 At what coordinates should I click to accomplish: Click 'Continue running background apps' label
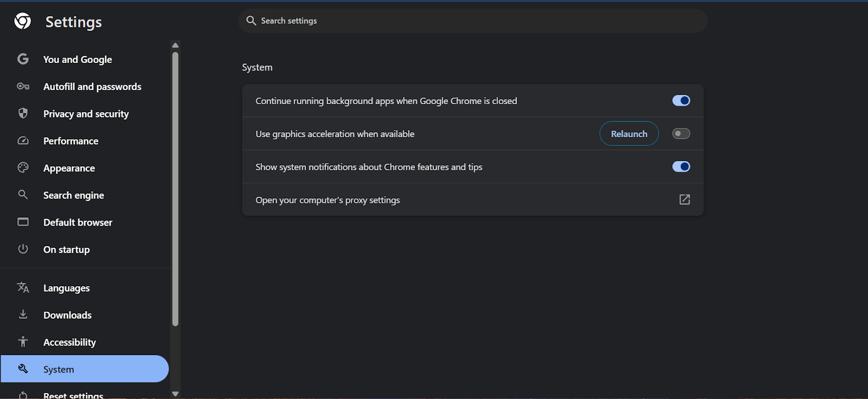point(386,101)
